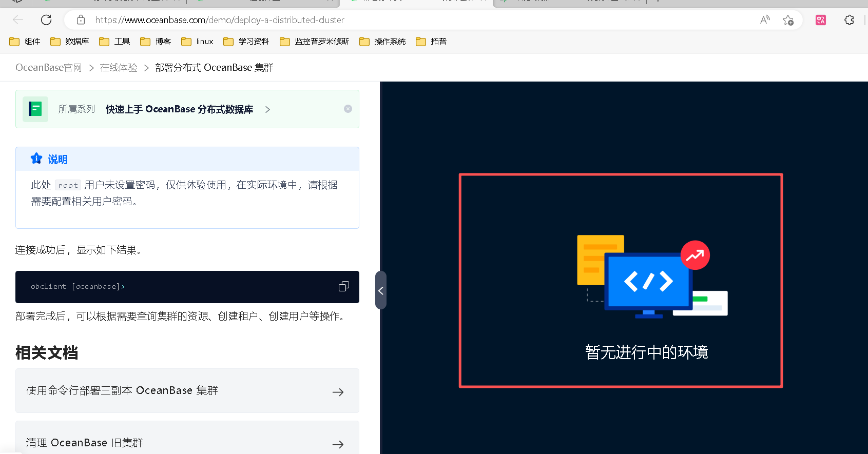Open 清理 OceanBase 旧集群 document
The height and width of the screenshot is (454, 868).
coord(187,437)
